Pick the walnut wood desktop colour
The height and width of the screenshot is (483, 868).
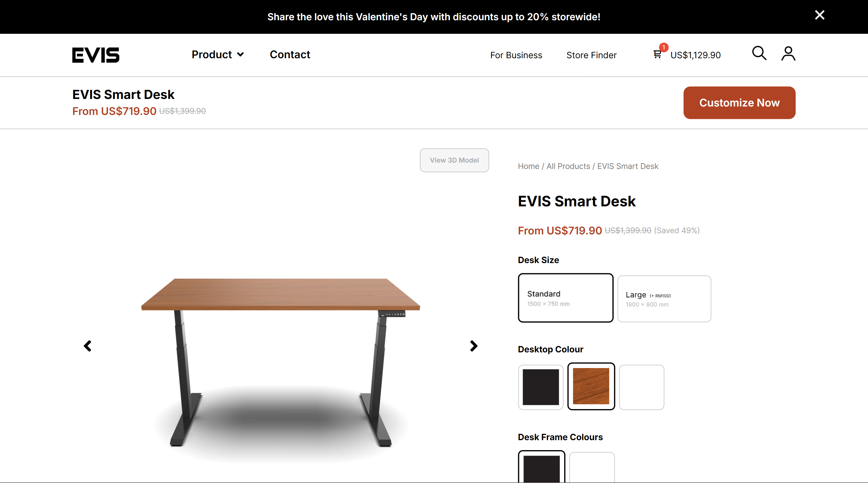(x=591, y=386)
